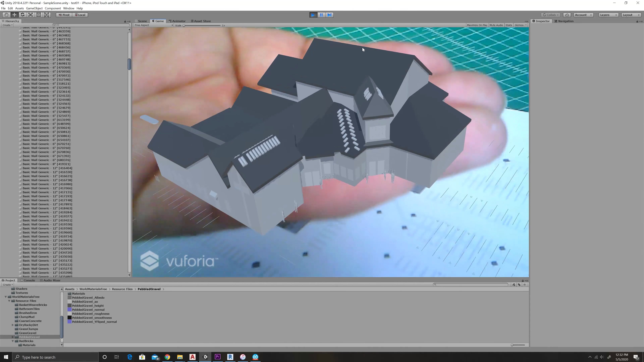Select the Rotate tool
This screenshot has width=644, height=362.
pyautogui.click(x=22, y=15)
